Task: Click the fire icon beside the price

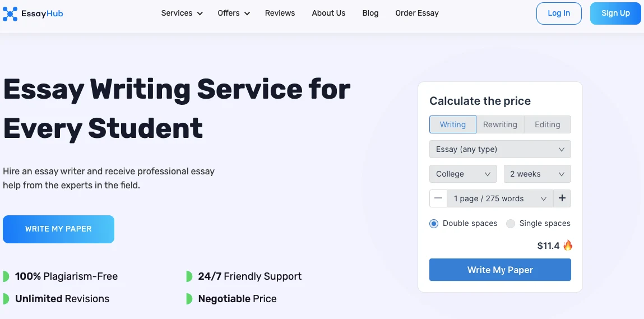Action: [x=568, y=246]
